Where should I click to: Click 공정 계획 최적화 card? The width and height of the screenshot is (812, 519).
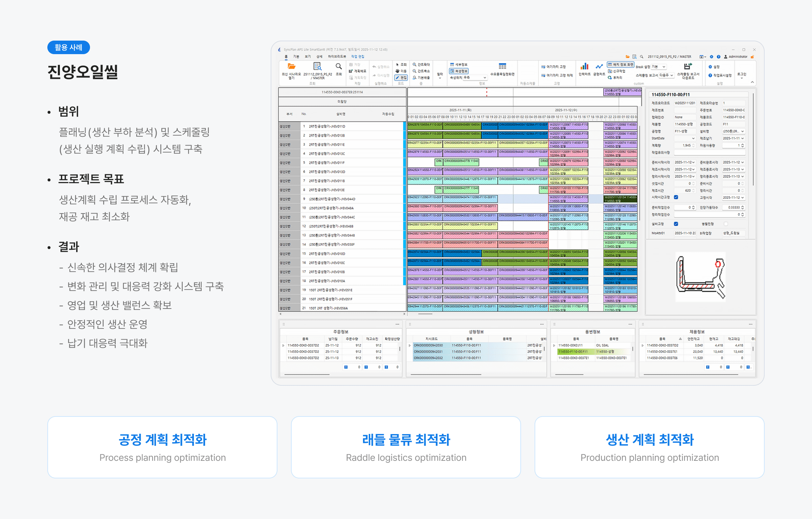(162, 447)
